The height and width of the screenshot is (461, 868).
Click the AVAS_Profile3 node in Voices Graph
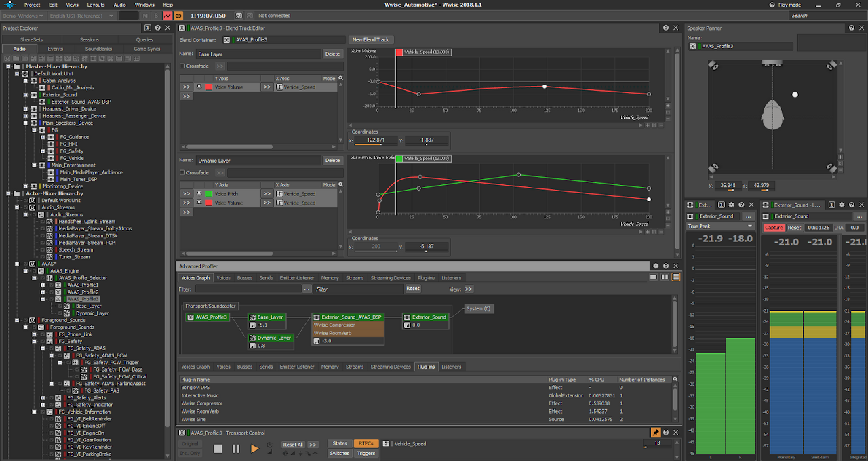click(208, 317)
